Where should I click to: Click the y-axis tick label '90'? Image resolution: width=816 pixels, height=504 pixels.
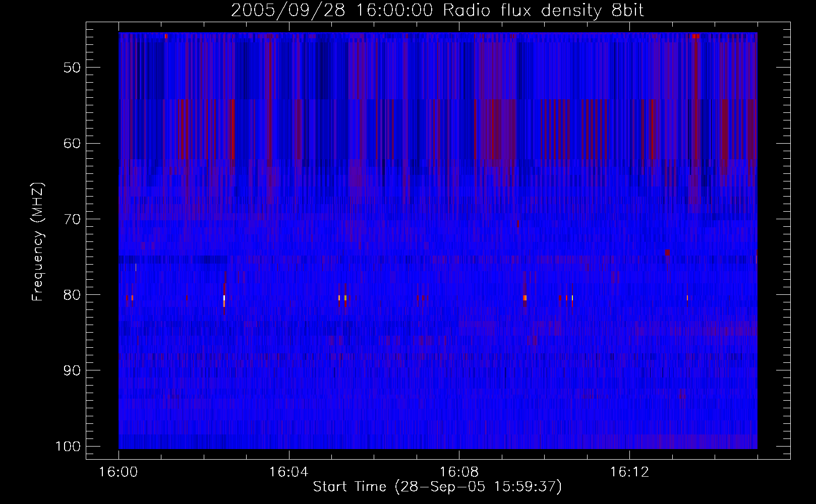click(72, 370)
